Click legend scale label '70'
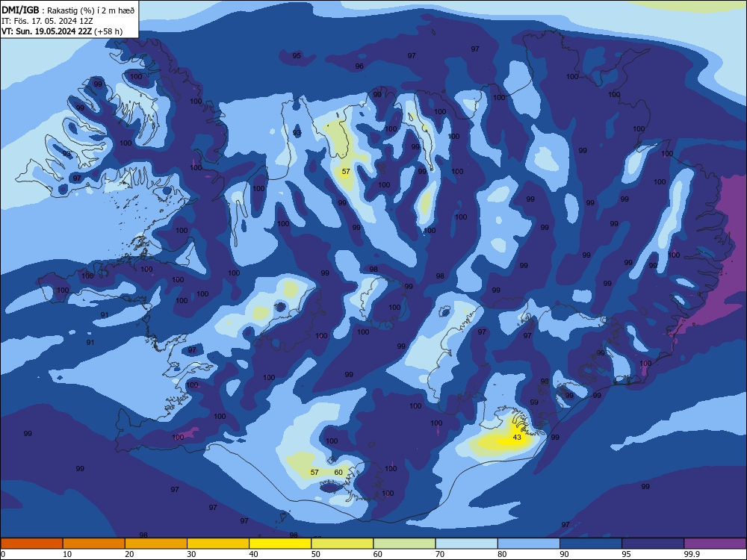 [x=440, y=554]
